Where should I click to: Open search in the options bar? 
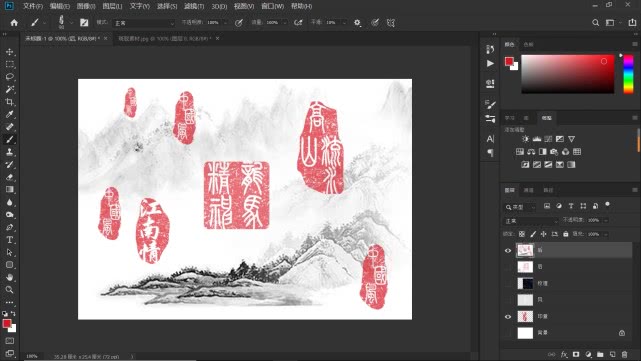(x=596, y=23)
